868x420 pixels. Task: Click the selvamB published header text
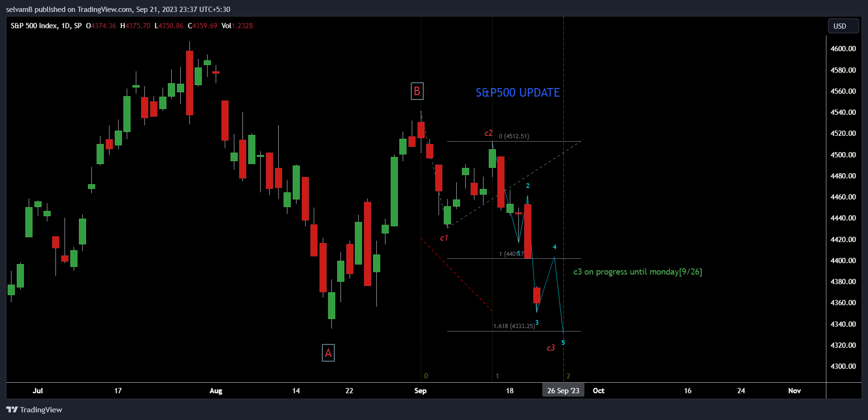click(x=118, y=9)
